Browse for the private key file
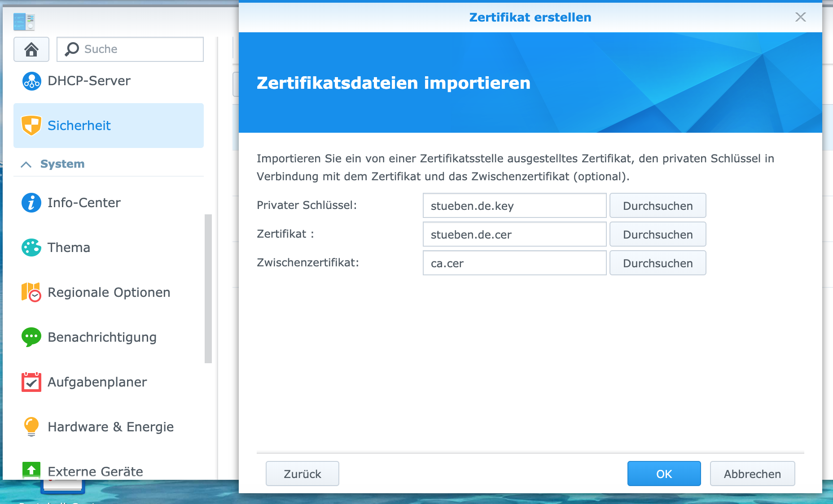This screenshot has height=504, width=833. 658,206
